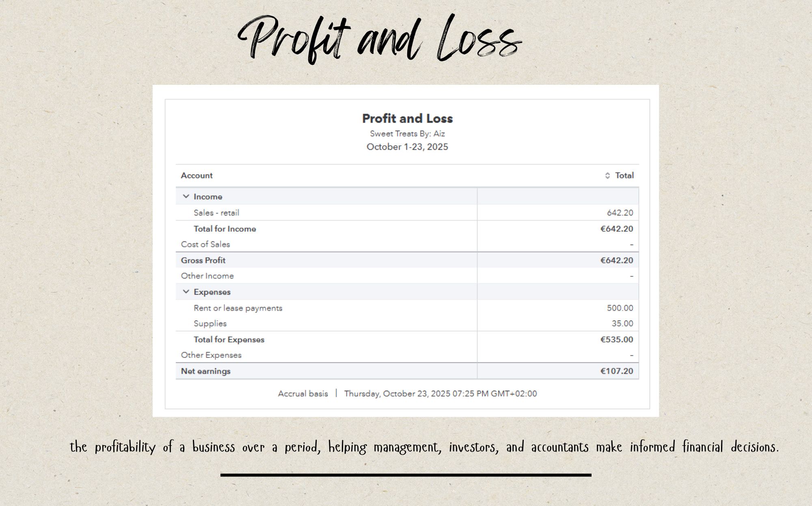Open the Rent or lease payments amount
This screenshot has width=812, height=506.
[620, 308]
